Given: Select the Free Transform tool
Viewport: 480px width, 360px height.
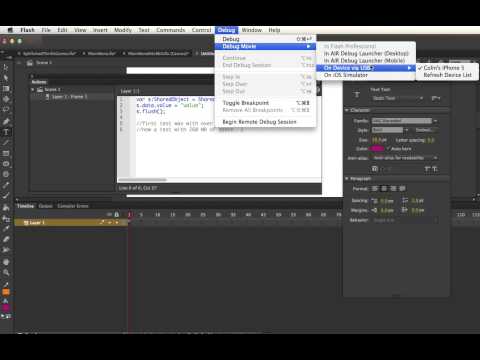Looking at the screenshot, I should pyautogui.click(x=6, y=89).
